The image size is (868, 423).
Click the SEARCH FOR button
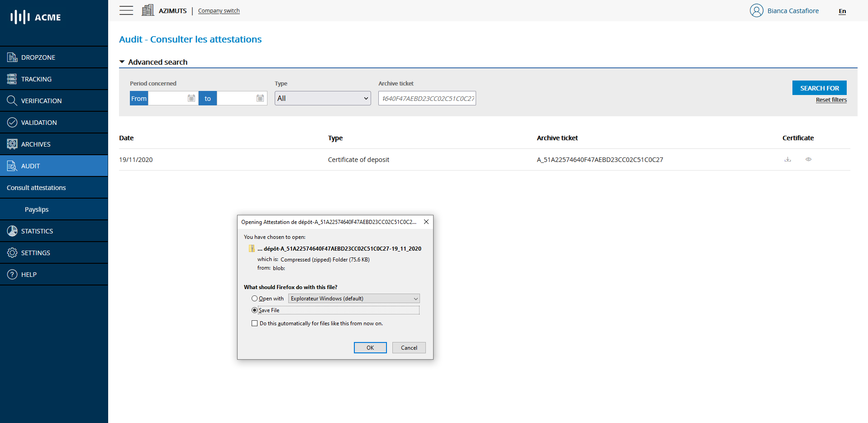click(x=819, y=88)
